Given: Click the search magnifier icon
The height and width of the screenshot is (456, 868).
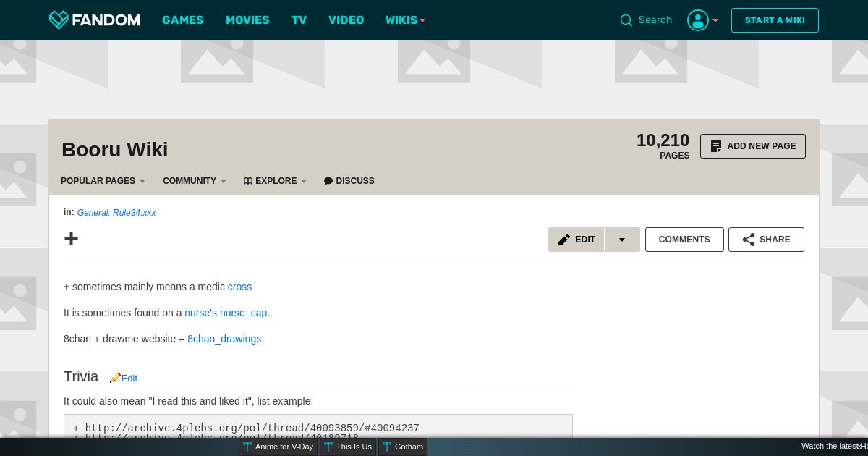Looking at the screenshot, I should (626, 20).
